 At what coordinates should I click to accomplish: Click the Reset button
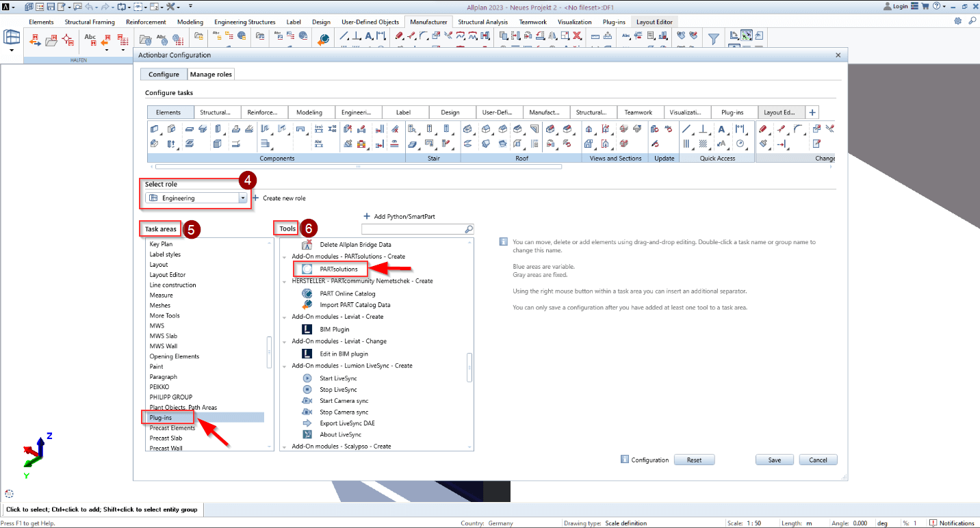click(x=694, y=460)
